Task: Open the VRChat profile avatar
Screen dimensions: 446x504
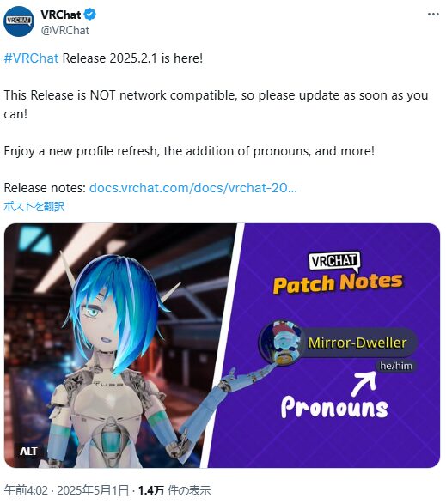Action: click(19, 21)
